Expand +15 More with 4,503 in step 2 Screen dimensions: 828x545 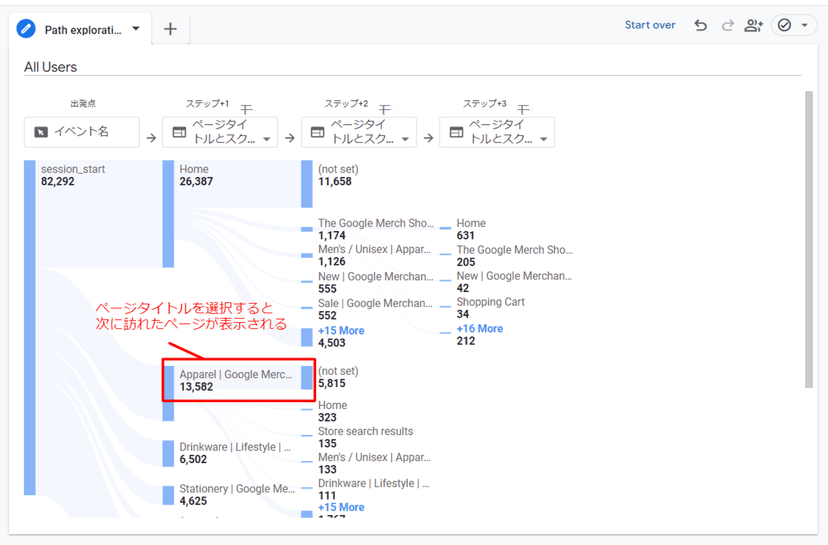coord(341,331)
